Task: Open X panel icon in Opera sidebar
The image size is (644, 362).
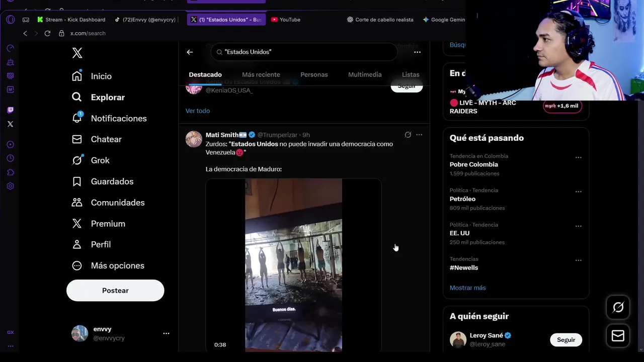Action: pos(11,124)
